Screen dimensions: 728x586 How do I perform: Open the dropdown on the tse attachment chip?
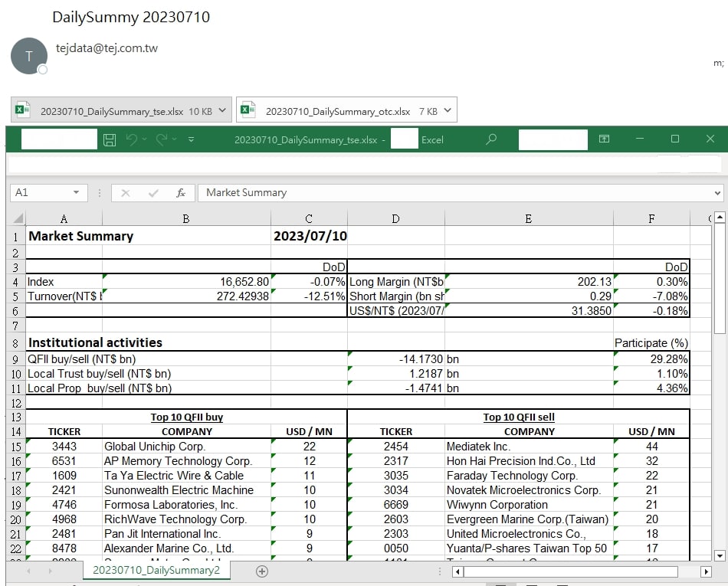(x=221, y=110)
